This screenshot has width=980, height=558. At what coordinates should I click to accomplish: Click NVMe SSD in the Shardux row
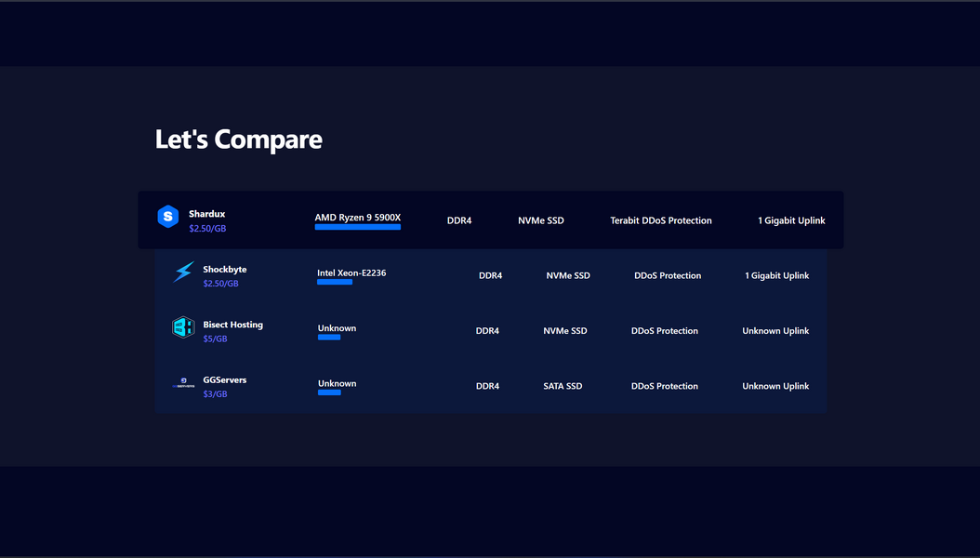[x=540, y=220]
